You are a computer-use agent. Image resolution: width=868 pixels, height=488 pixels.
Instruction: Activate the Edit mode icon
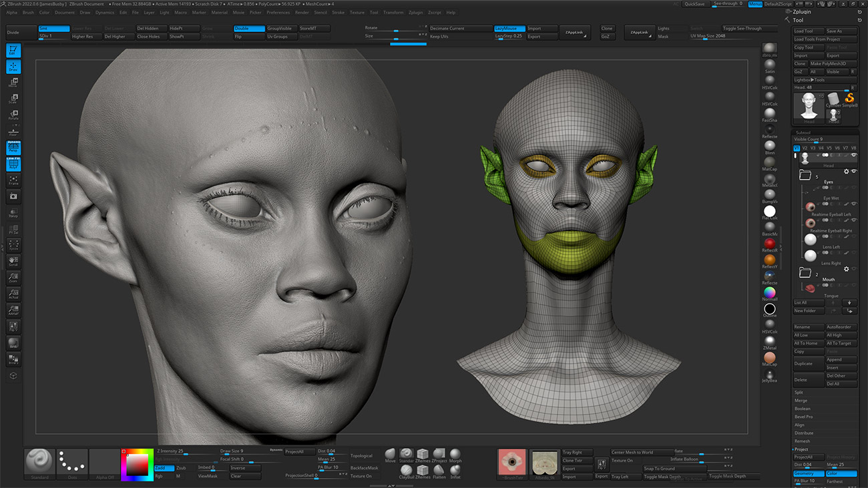point(13,50)
